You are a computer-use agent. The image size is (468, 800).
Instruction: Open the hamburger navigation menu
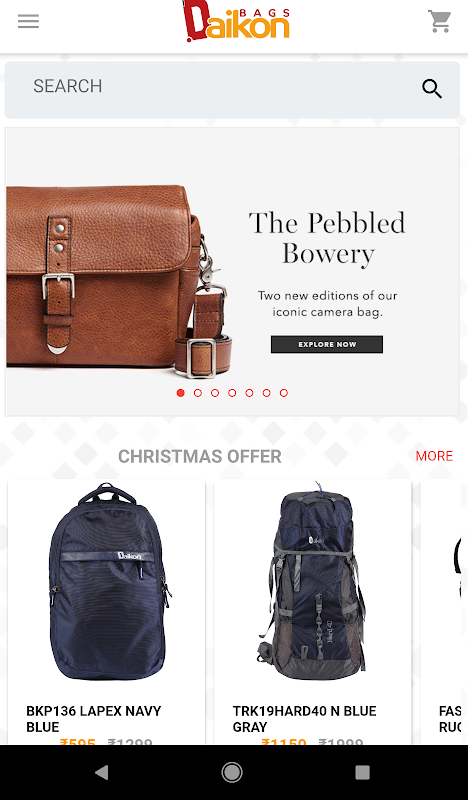[28, 21]
